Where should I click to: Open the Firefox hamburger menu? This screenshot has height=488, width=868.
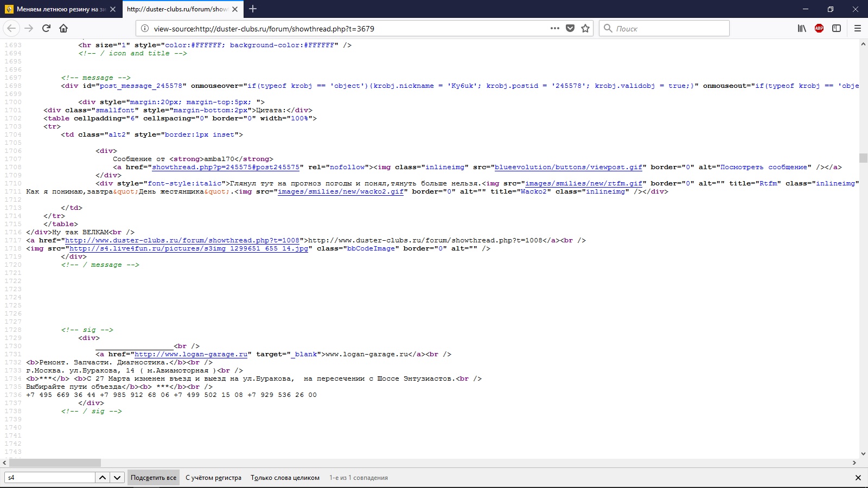858,28
